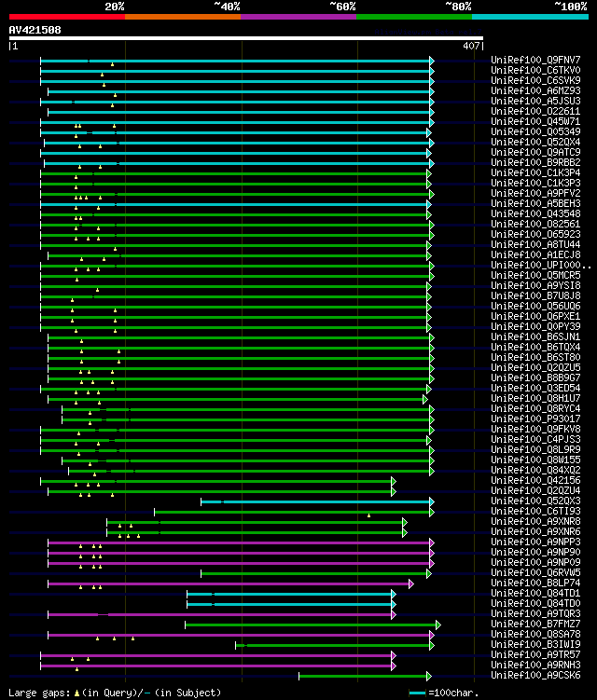The width and height of the screenshot is (597, 700).
Task: Select the UniRef100_A9XNR8 label
Action: 535,522
